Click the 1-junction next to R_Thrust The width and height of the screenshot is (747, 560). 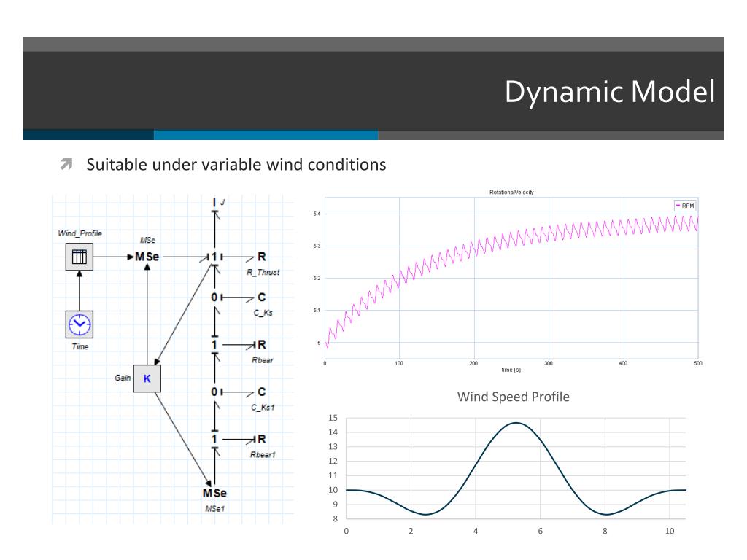click(214, 257)
